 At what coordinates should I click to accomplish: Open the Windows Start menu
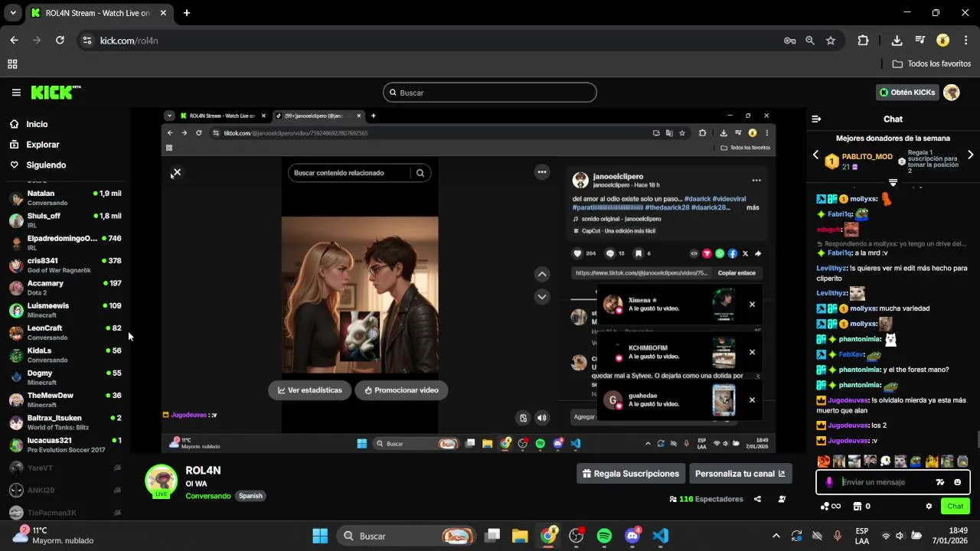click(320, 536)
